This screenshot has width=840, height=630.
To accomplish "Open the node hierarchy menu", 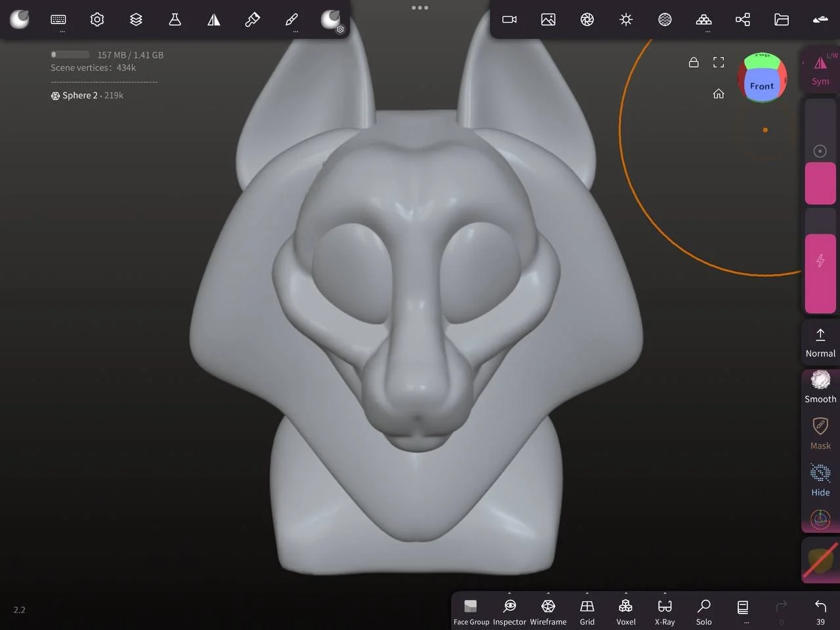I will [x=743, y=20].
